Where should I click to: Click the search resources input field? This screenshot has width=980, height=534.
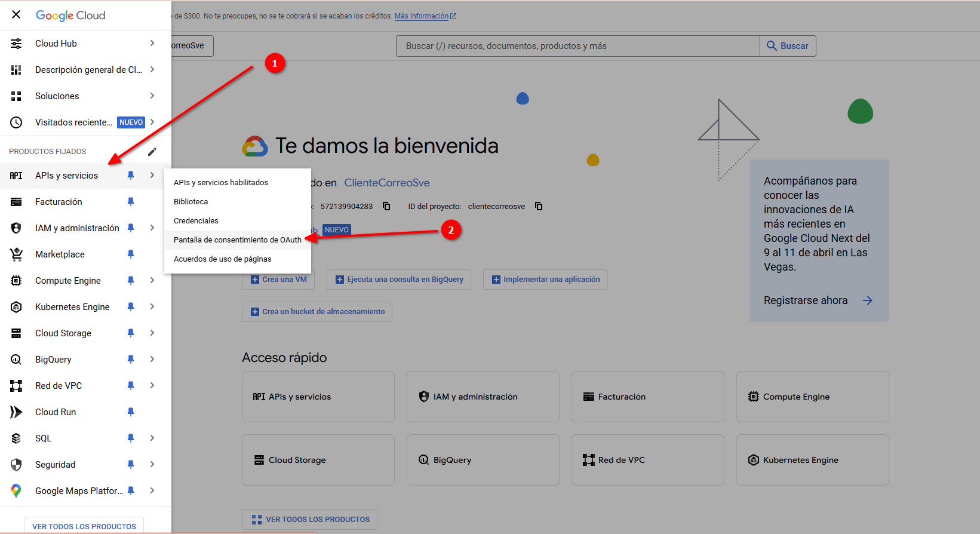click(577, 46)
